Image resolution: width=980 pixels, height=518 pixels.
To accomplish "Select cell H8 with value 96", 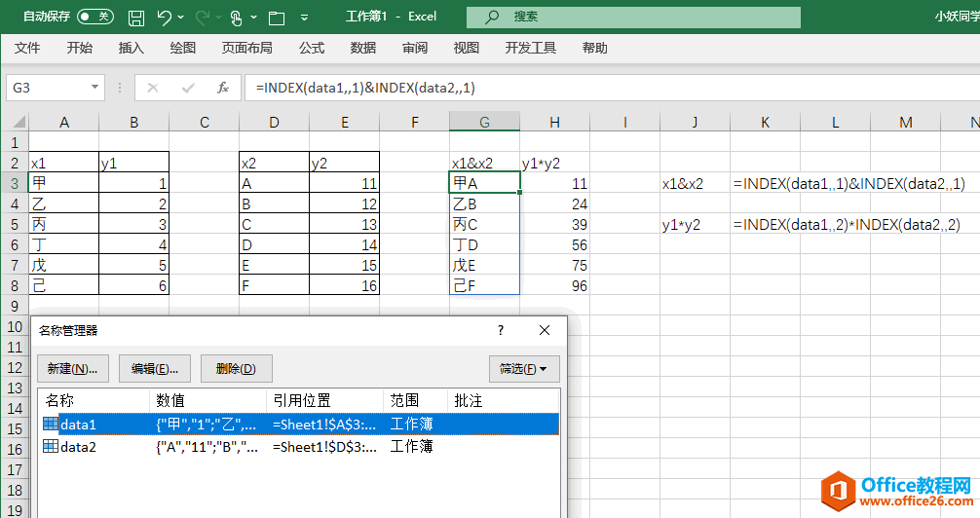I will 554,285.
